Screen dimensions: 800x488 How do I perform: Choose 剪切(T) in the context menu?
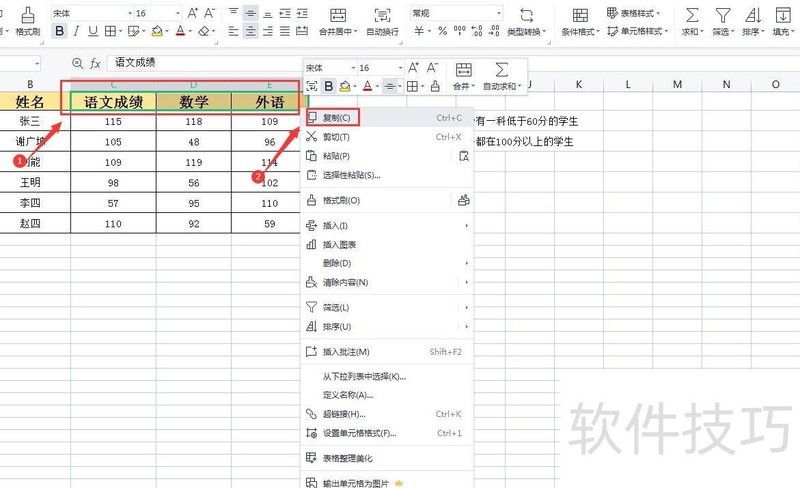387,137
